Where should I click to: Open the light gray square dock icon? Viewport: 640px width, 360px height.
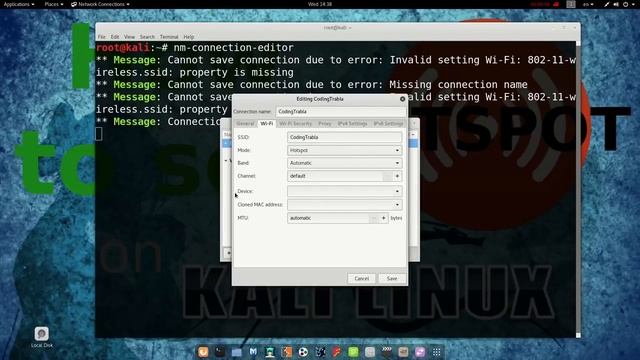click(370, 351)
